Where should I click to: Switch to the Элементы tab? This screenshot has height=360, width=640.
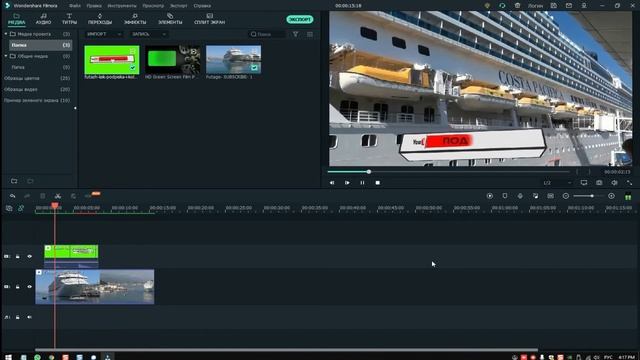170,19
